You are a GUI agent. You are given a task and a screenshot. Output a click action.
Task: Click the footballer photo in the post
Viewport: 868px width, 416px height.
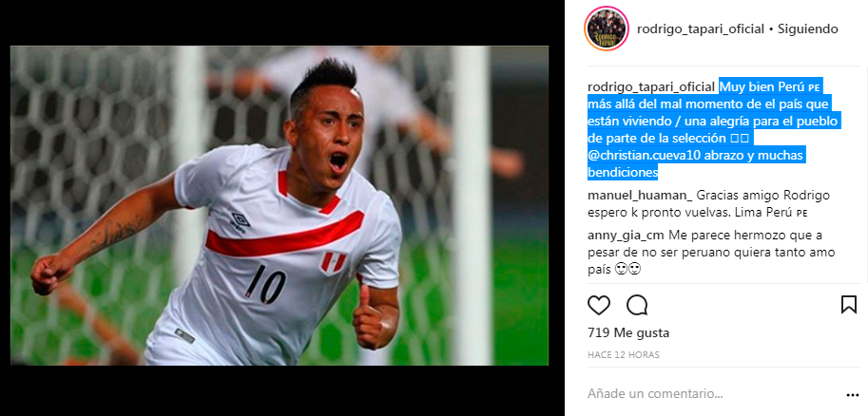[x=280, y=205]
